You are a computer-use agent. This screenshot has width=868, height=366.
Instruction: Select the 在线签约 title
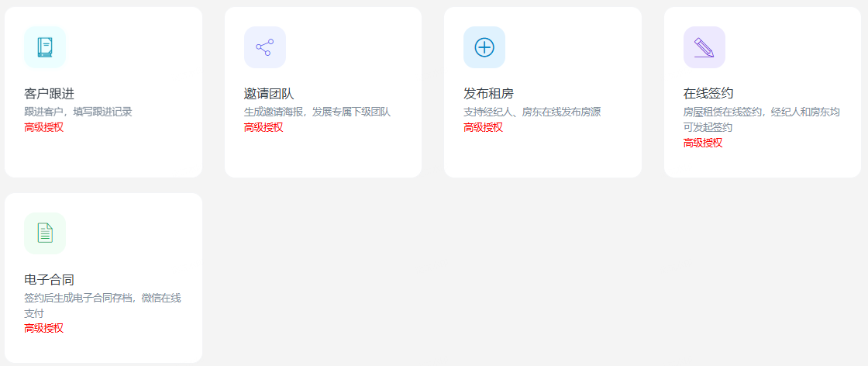(708, 94)
